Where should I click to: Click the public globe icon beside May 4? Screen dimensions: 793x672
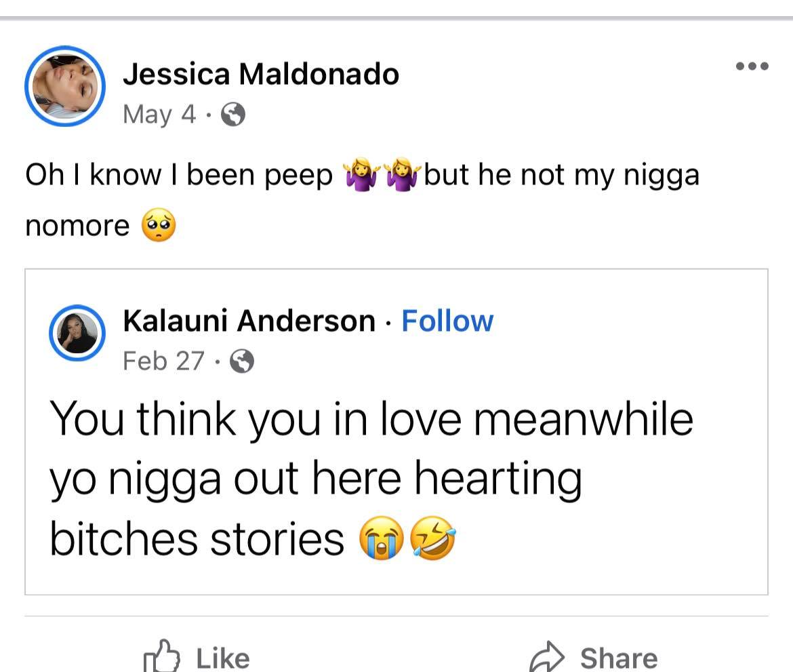click(x=233, y=115)
